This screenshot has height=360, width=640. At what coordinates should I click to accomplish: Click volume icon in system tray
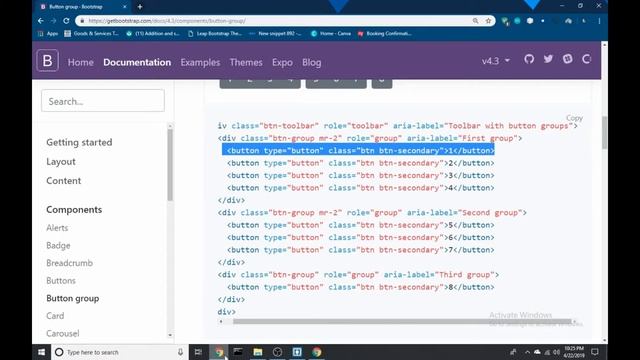click(x=556, y=352)
